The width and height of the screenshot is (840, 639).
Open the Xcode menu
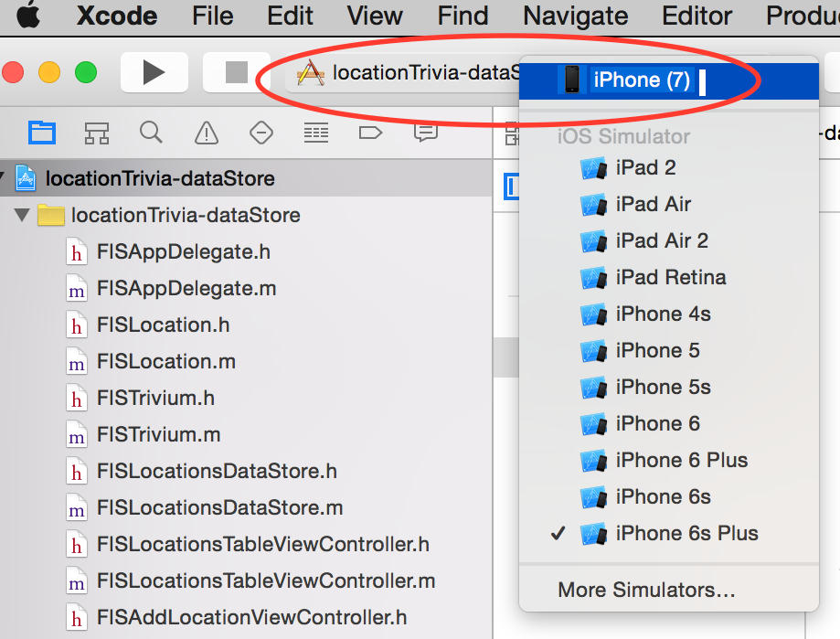(117, 16)
